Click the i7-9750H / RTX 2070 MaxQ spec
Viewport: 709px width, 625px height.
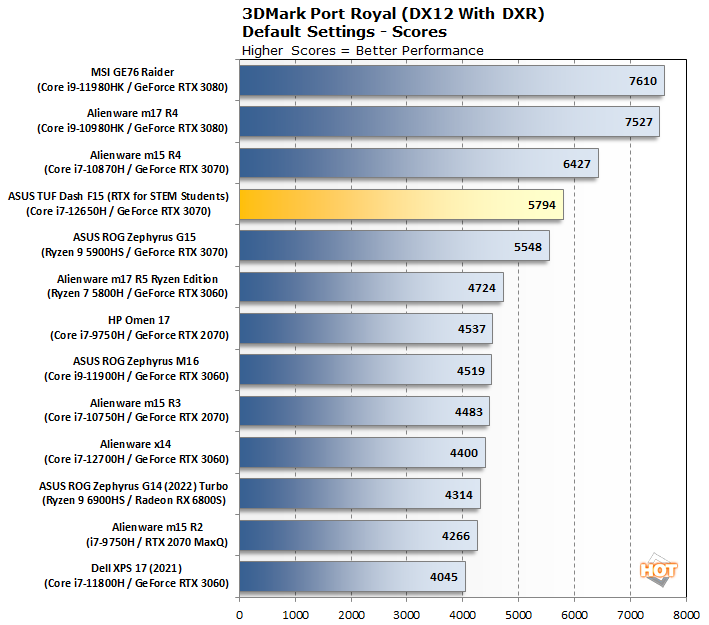pyautogui.click(x=157, y=542)
